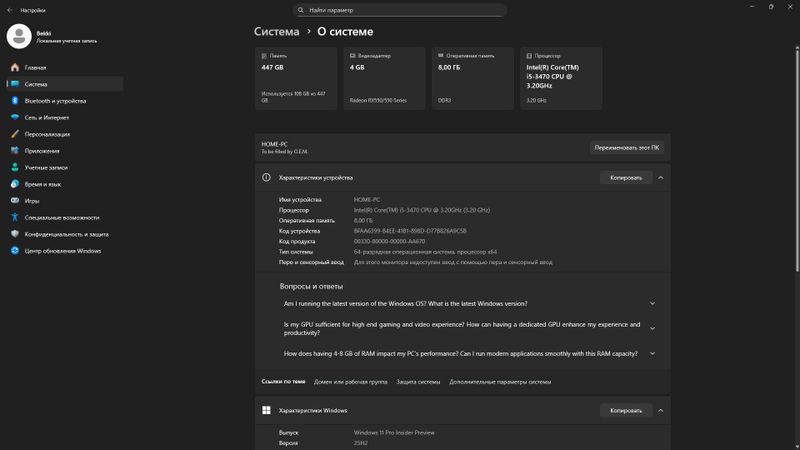Screen dimensions: 800x450
Task: Click the back arrow icon in Settings
Action: (10, 10)
